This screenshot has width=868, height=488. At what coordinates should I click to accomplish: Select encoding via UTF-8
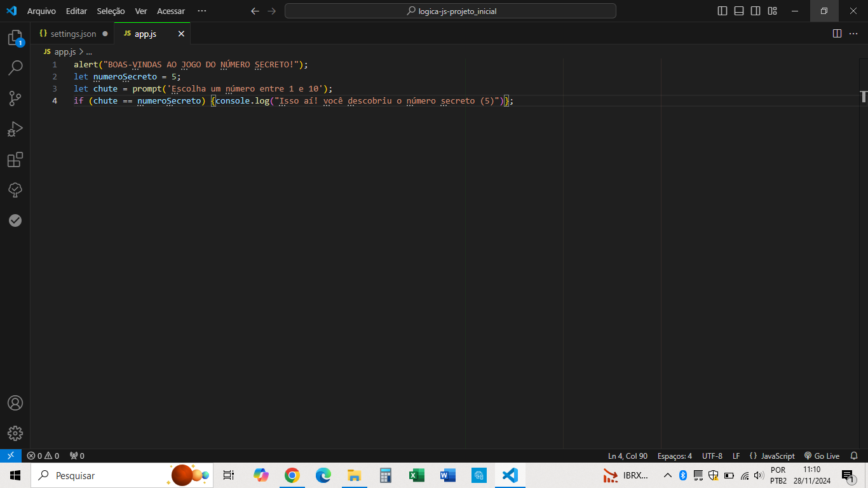coord(712,456)
